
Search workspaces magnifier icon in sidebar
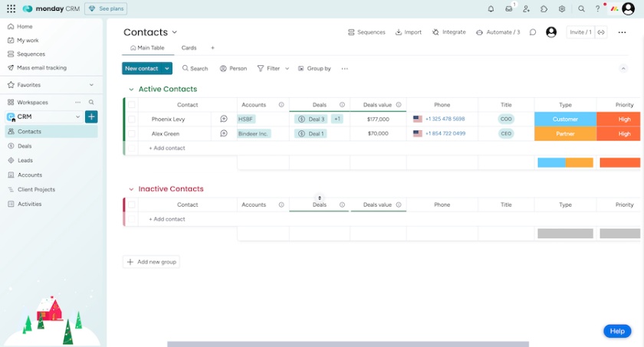[91, 102]
